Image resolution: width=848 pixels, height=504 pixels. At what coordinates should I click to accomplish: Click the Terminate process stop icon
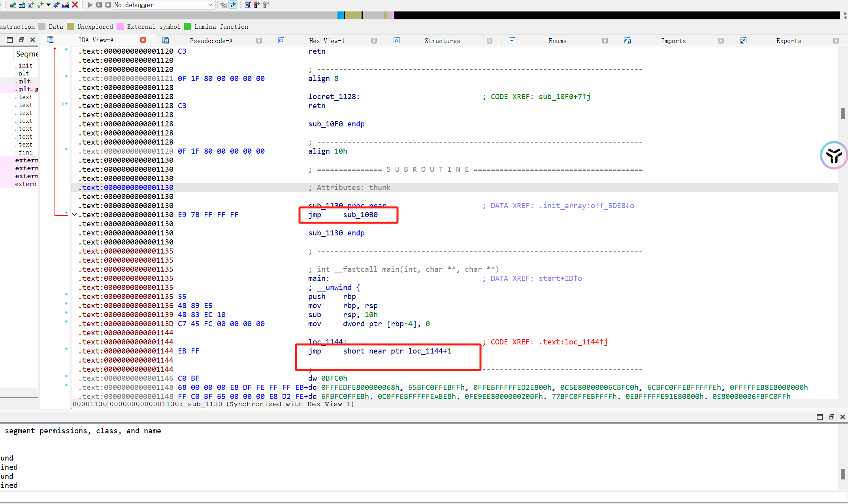click(x=108, y=5)
